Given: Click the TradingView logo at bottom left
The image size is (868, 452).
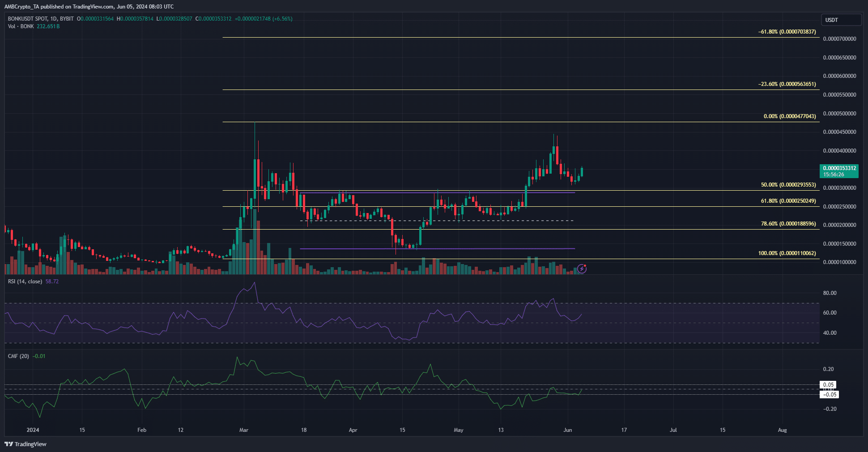Looking at the screenshot, I should [26, 444].
